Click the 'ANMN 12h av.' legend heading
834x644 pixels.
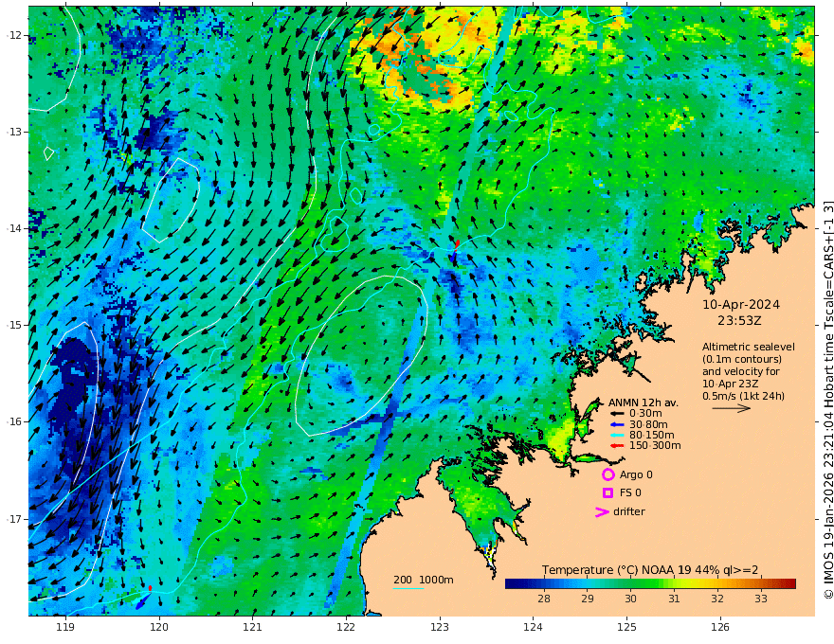tap(644, 402)
